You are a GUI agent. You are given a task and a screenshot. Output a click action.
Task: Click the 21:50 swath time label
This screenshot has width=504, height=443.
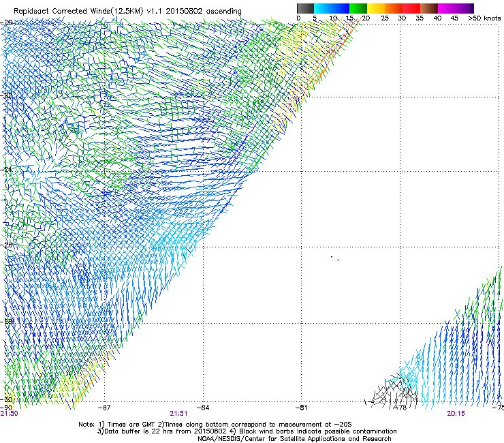click(x=10, y=414)
